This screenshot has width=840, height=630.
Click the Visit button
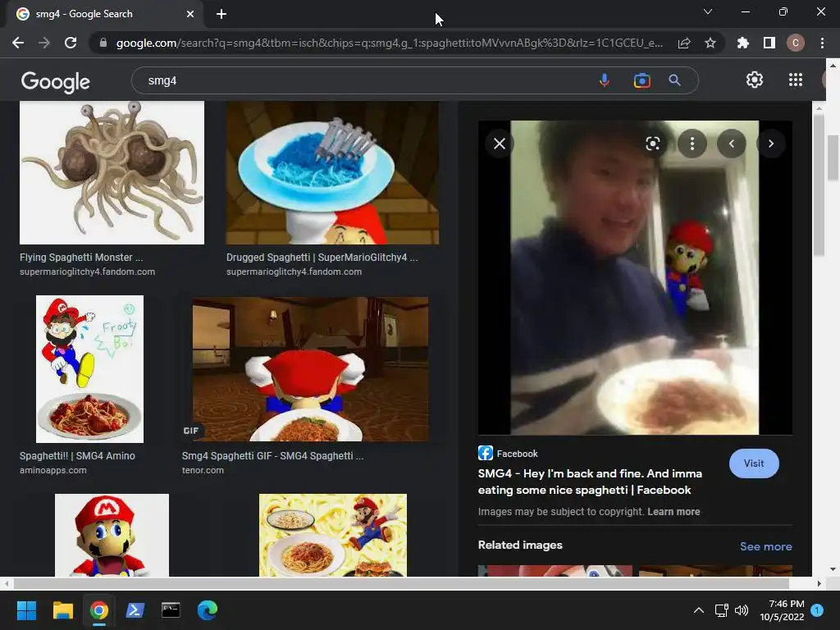click(754, 463)
